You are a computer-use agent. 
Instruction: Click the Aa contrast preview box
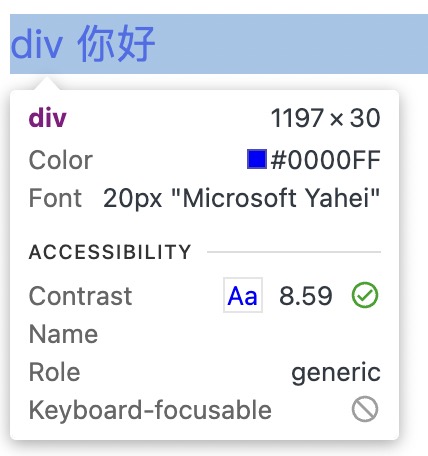[x=243, y=295]
